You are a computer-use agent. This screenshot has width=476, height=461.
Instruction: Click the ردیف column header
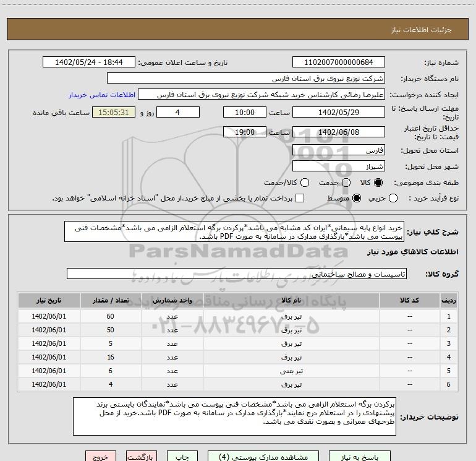coord(449,300)
